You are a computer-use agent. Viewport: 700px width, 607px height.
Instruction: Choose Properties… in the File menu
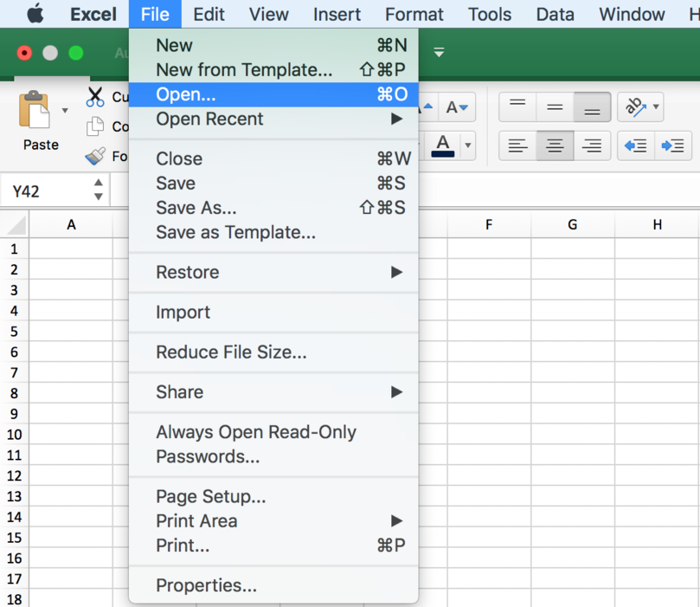pos(273,585)
